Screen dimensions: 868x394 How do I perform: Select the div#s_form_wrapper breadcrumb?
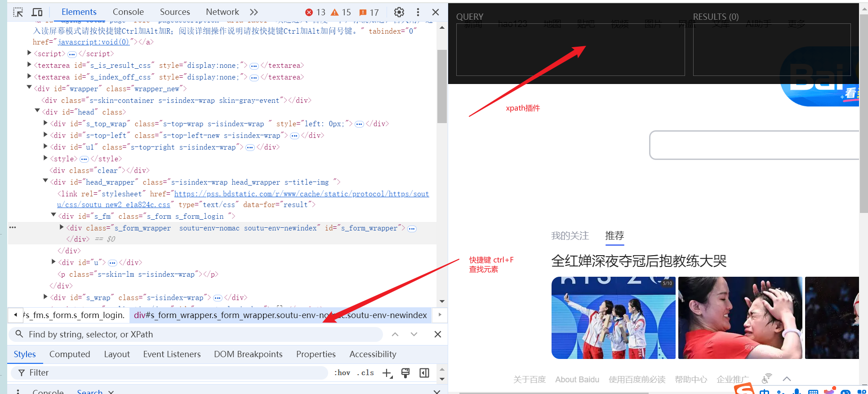pyautogui.click(x=280, y=315)
